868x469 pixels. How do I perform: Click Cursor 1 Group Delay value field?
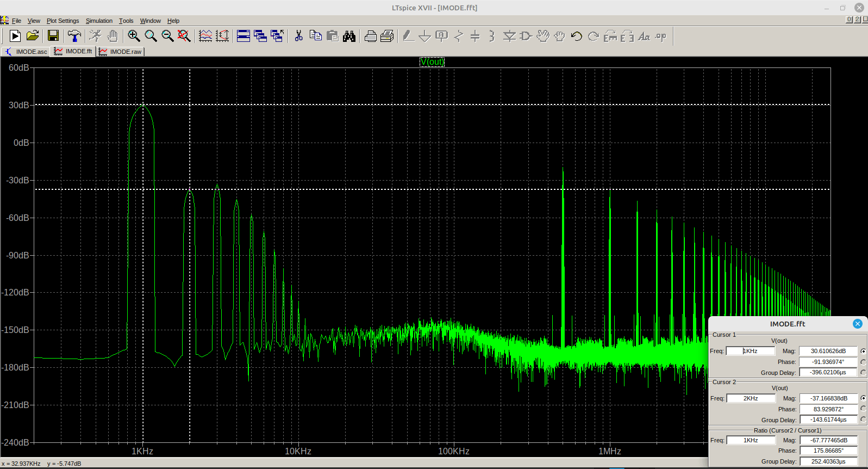point(828,372)
